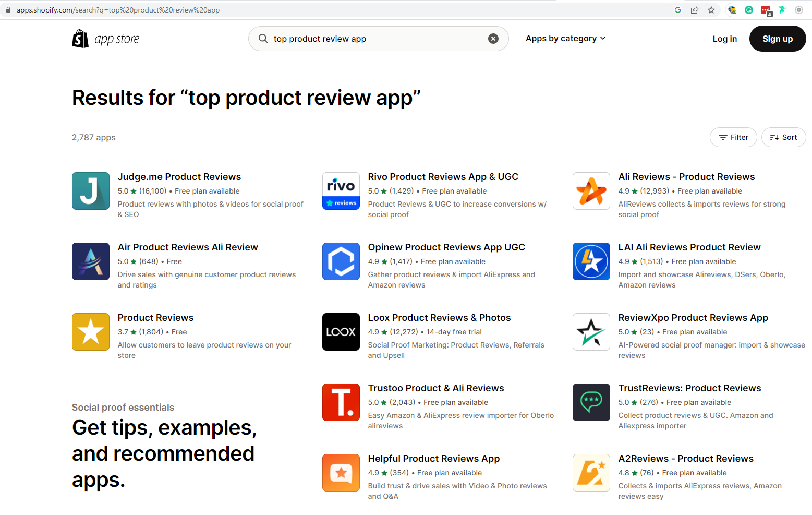This screenshot has height=515, width=812.
Task: Bookmark this page with the star icon
Action: click(x=711, y=10)
